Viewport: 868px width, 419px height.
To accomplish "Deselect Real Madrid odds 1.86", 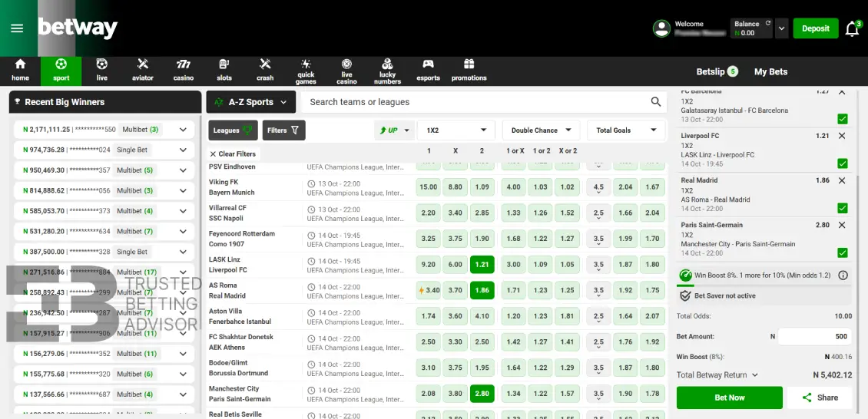I will 482,290.
